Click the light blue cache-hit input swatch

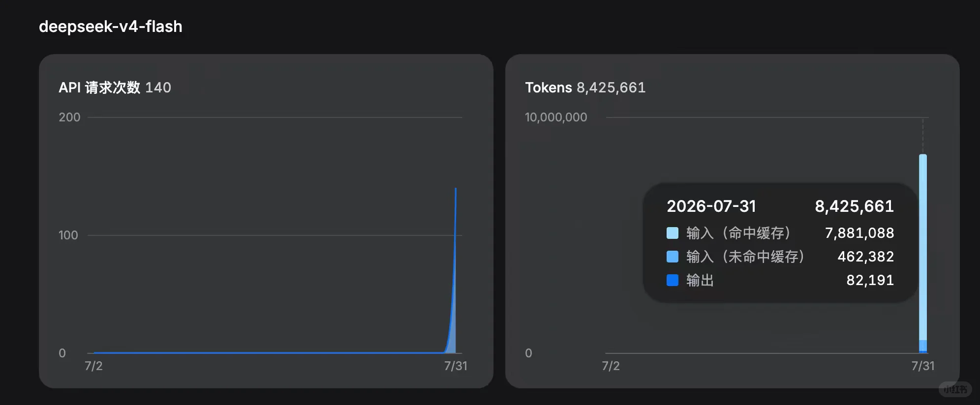[672, 233]
